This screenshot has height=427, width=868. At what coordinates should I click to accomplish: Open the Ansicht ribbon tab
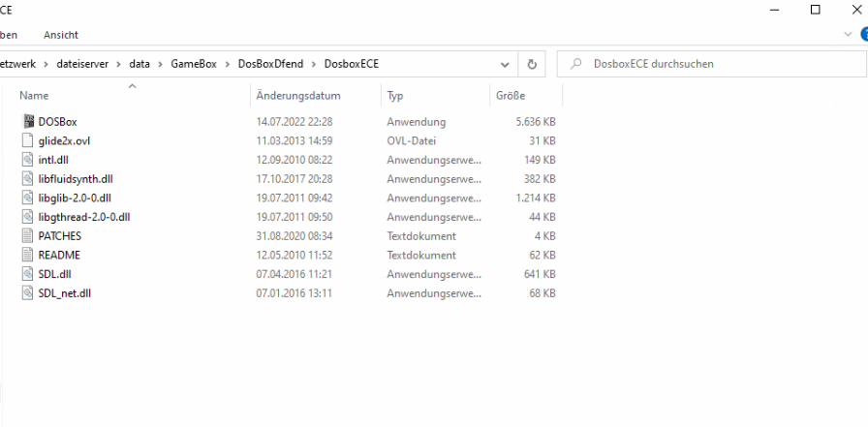(60, 35)
